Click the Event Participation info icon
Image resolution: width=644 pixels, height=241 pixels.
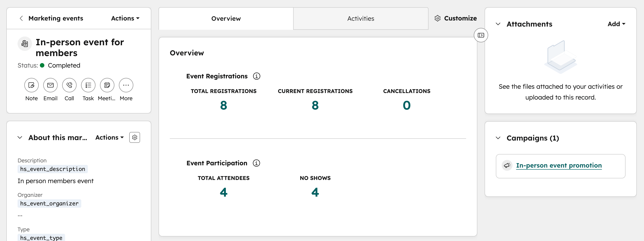(256, 163)
